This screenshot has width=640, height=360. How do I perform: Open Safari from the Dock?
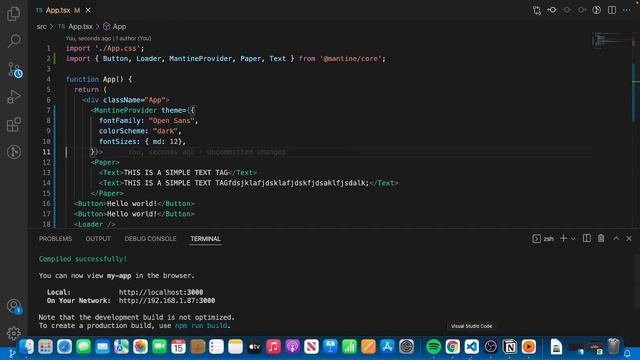click(x=64, y=347)
